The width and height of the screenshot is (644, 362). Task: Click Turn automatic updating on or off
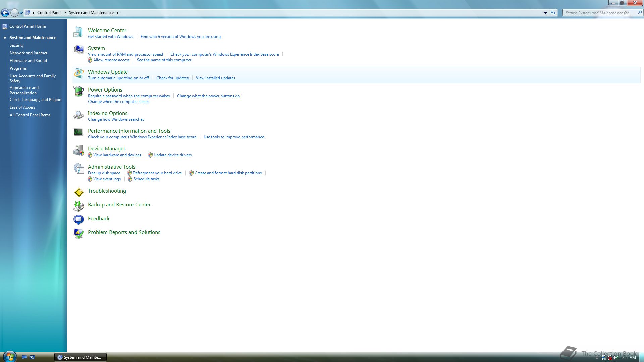(x=118, y=78)
